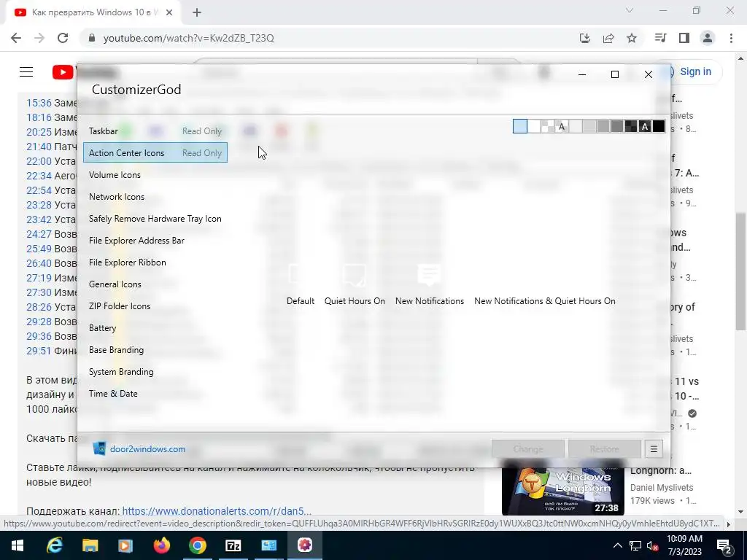Open Chrome media controls icon
Screen dimensions: 747x560
[661, 38]
